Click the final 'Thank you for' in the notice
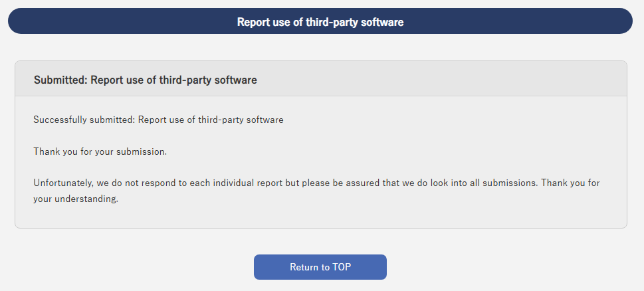This screenshot has width=644, height=291. tap(570, 183)
